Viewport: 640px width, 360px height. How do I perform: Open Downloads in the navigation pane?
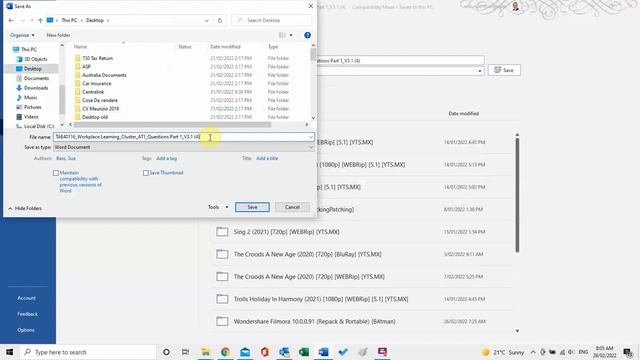click(36, 88)
